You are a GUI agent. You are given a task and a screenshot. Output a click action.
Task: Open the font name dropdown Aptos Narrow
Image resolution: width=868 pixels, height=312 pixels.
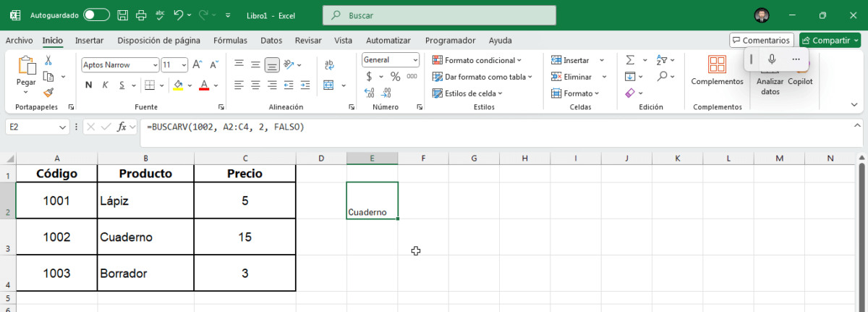[x=120, y=64]
